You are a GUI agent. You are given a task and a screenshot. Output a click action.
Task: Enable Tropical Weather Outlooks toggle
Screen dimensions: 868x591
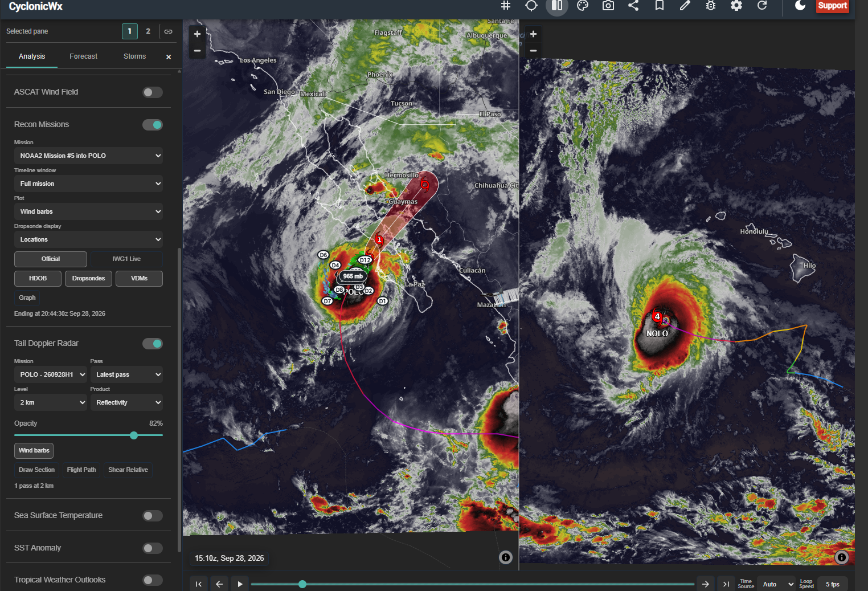153,580
